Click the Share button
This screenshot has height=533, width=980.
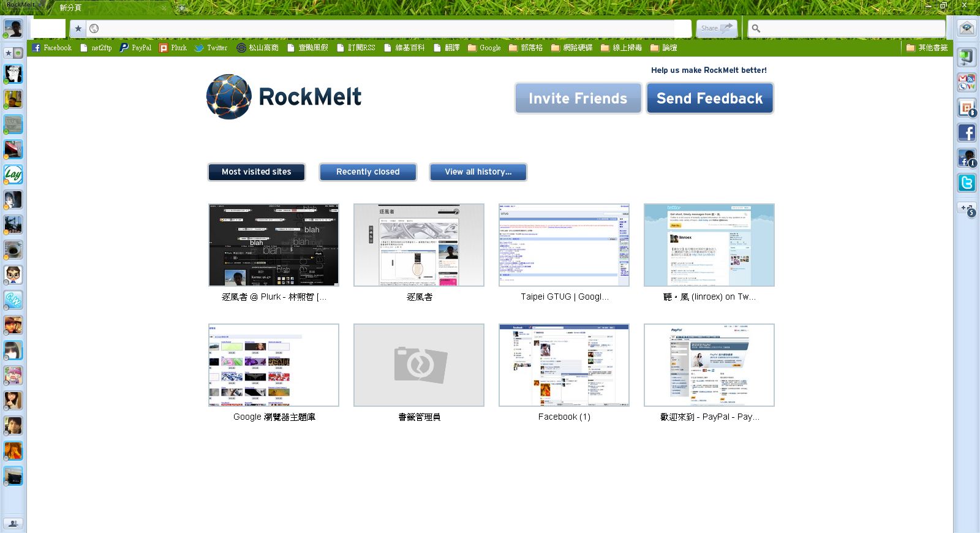point(717,28)
